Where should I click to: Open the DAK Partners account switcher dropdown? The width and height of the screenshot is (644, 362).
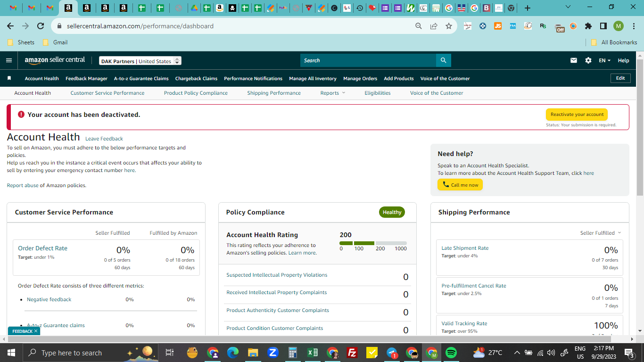tap(140, 61)
